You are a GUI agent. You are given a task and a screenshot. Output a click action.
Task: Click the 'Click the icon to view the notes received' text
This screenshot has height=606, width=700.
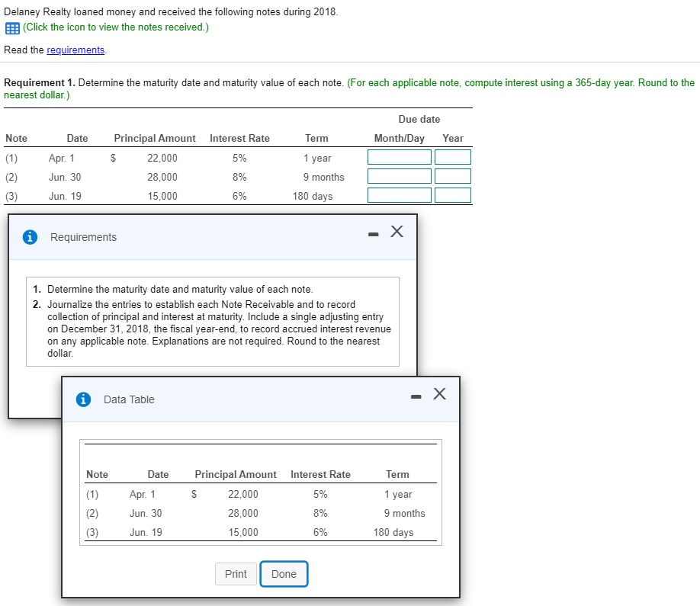click(116, 27)
